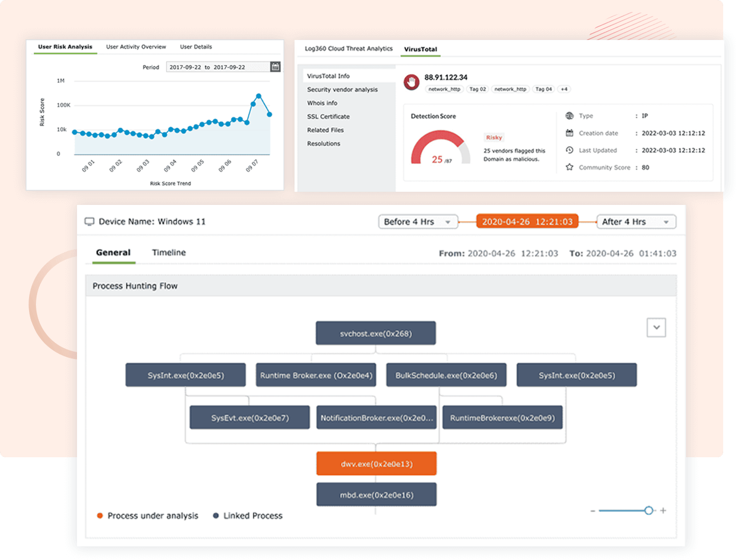Viewport: 738px width, 560px height.
Task: Open the User Activity Overview tab
Action: pos(136,47)
